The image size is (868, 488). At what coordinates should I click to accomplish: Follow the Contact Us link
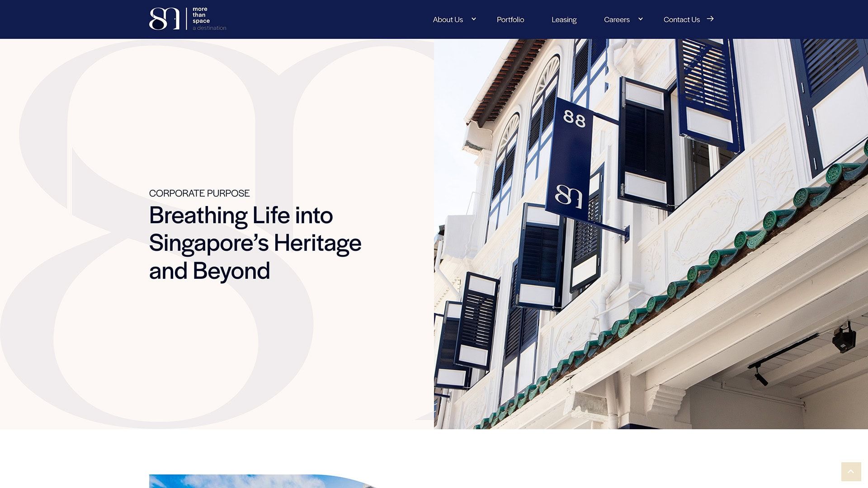point(681,19)
